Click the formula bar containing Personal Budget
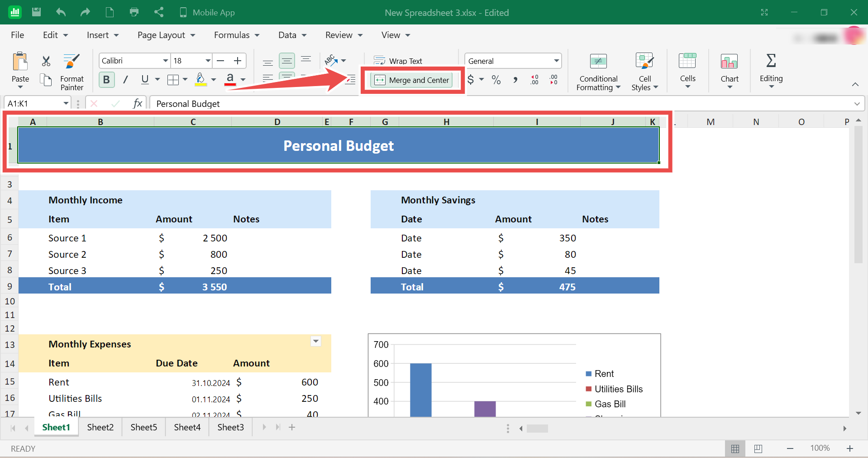868x458 pixels. pos(500,104)
